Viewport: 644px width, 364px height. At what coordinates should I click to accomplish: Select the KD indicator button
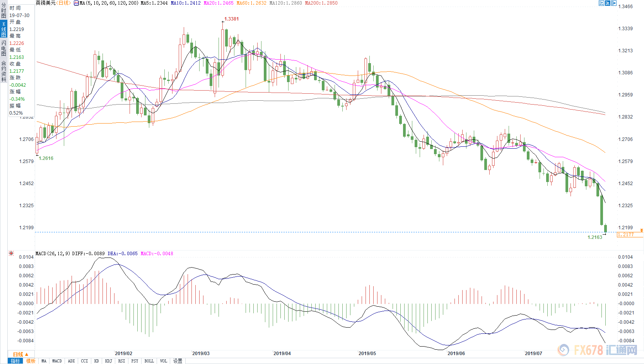(97, 361)
